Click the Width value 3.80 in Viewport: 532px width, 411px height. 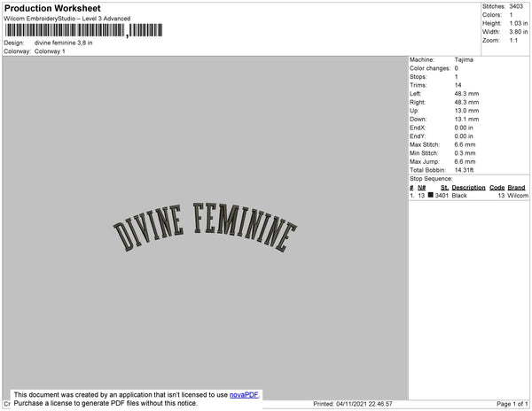pyautogui.click(x=519, y=32)
